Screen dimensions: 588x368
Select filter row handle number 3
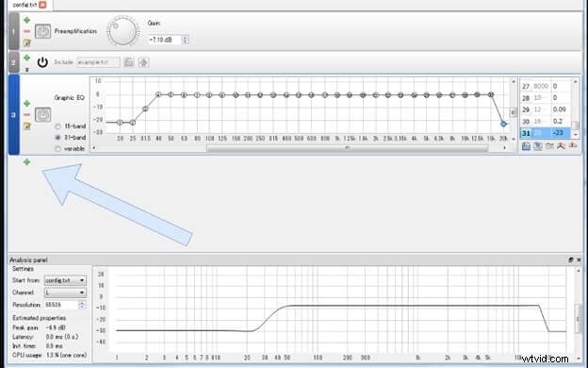(x=13, y=115)
